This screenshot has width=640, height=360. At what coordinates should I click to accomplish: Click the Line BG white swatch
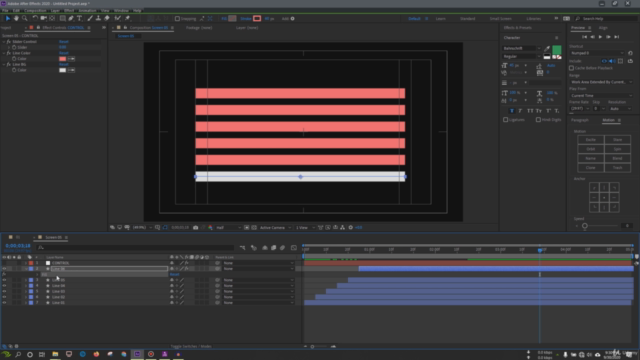pyautogui.click(x=62, y=70)
